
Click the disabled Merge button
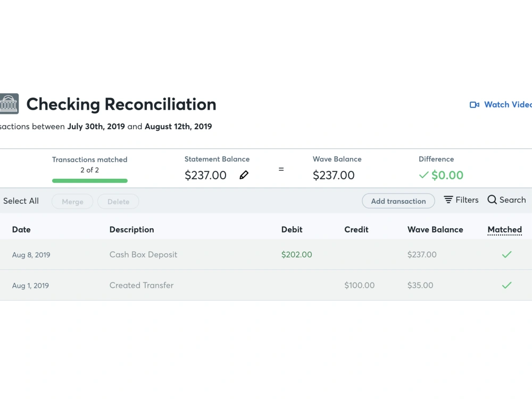point(72,202)
